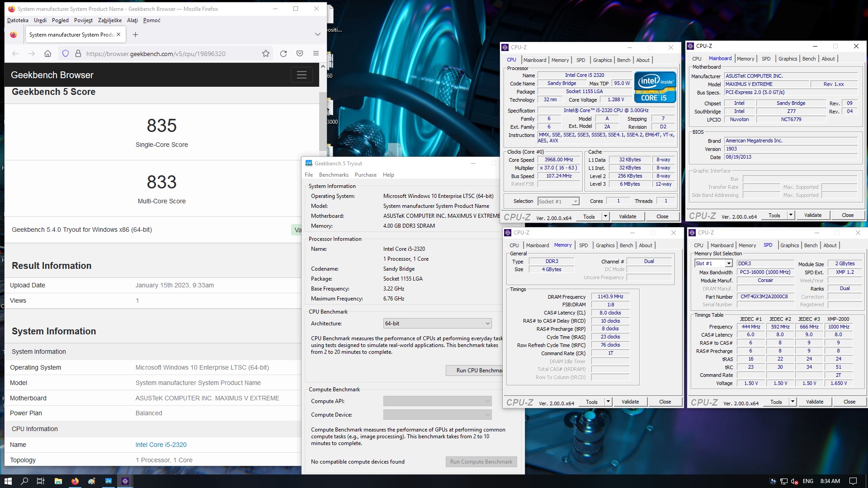This screenshot has width=868, height=488.
Task: Click Close in the CPU-Z Memory window
Action: (665, 402)
